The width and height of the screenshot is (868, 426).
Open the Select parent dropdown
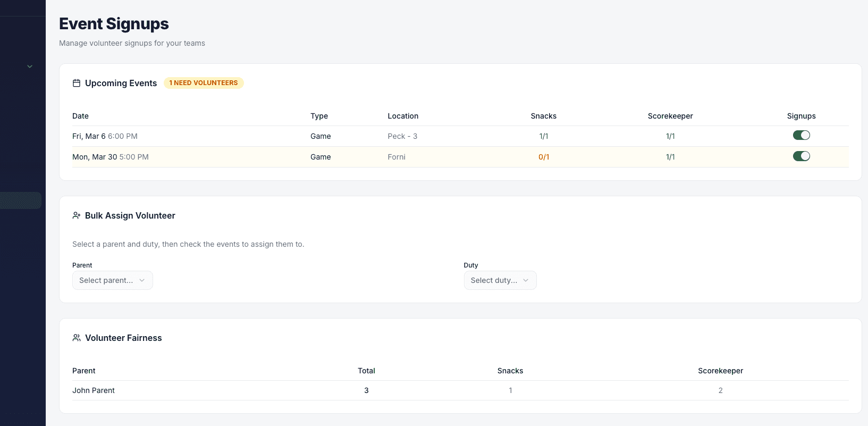pos(113,280)
